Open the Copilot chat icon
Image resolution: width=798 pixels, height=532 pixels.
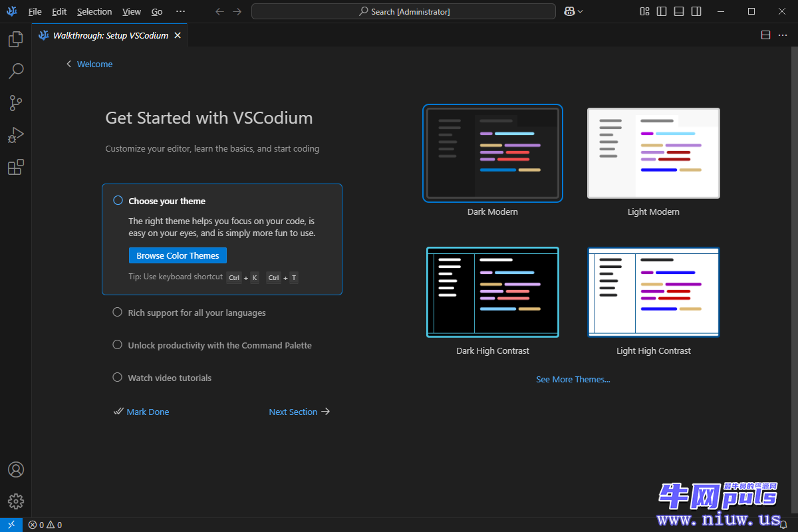[x=569, y=11]
